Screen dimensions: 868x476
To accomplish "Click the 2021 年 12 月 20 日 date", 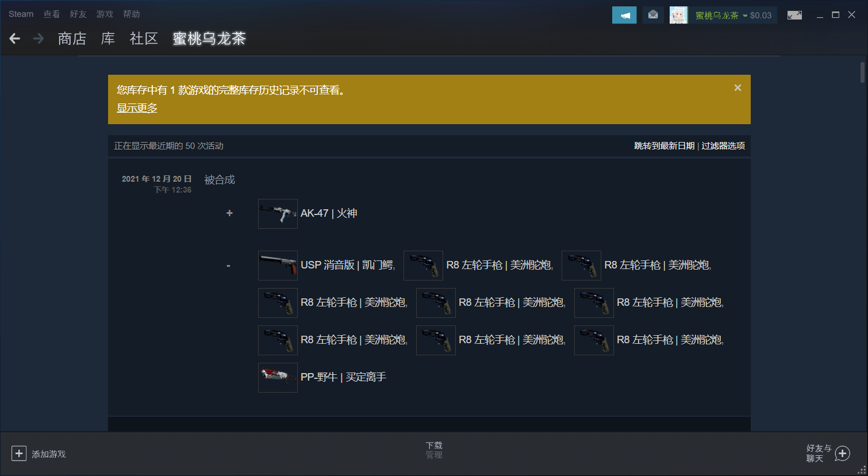I will (156, 179).
